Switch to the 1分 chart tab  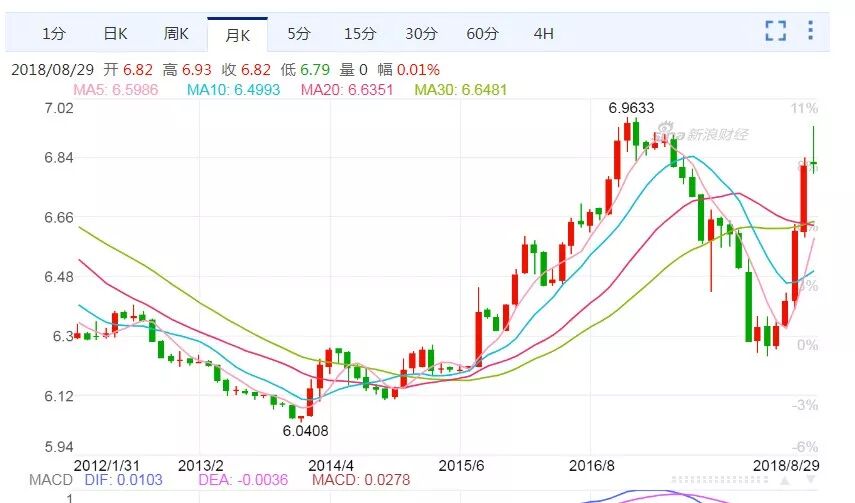[54, 34]
